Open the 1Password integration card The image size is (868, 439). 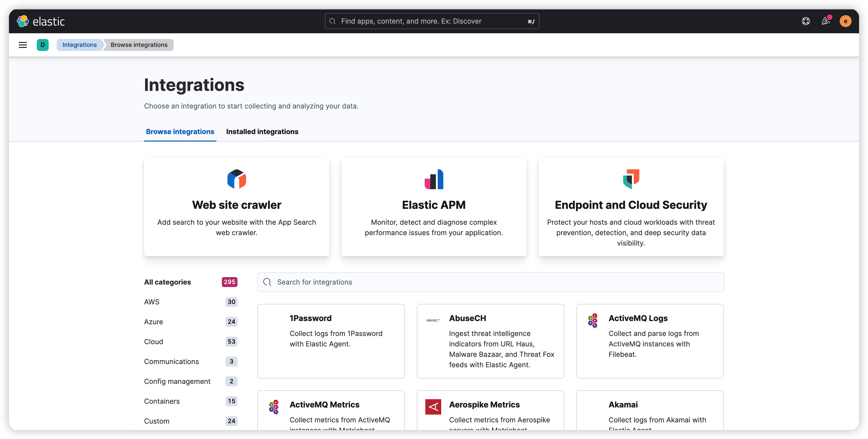(331, 341)
